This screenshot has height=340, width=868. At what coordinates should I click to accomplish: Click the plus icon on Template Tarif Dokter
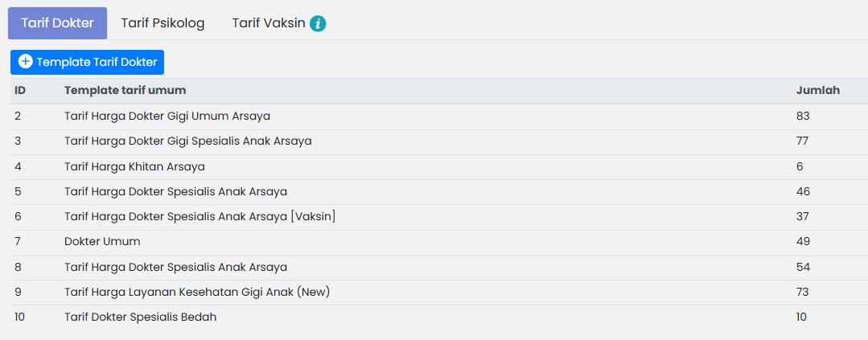point(26,62)
